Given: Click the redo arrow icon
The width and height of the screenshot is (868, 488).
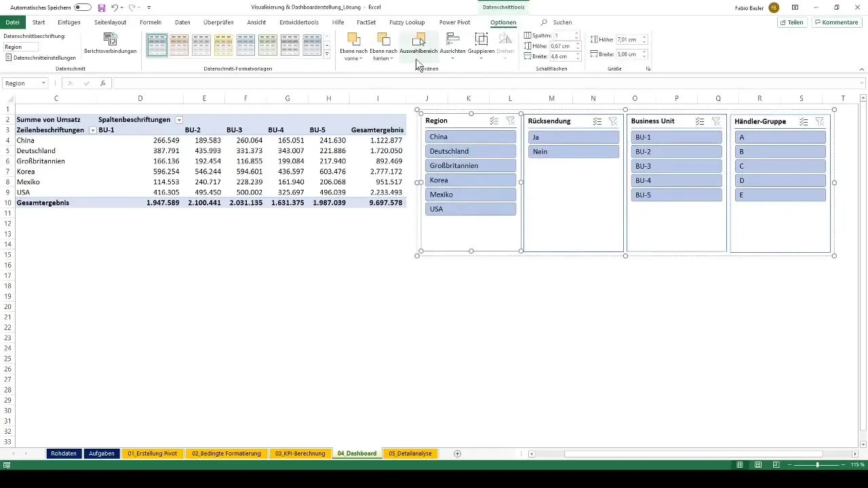Looking at the screenshot, I should pos(132,7).
